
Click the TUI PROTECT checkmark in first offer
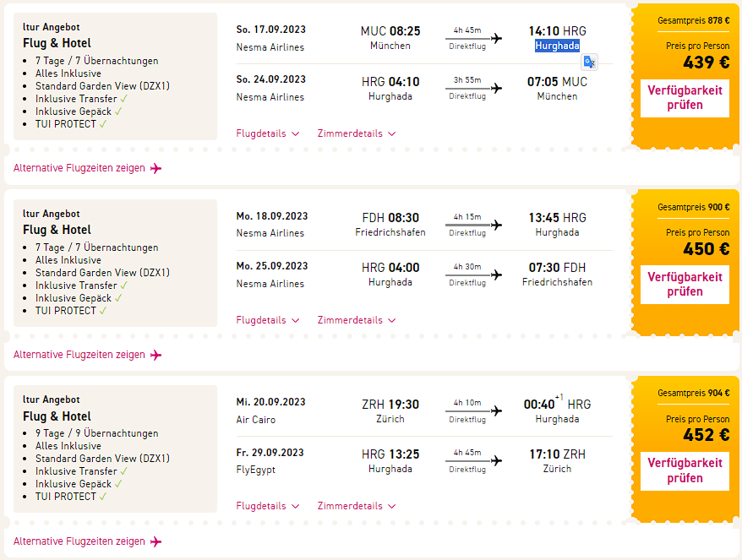tap(103, 124)
